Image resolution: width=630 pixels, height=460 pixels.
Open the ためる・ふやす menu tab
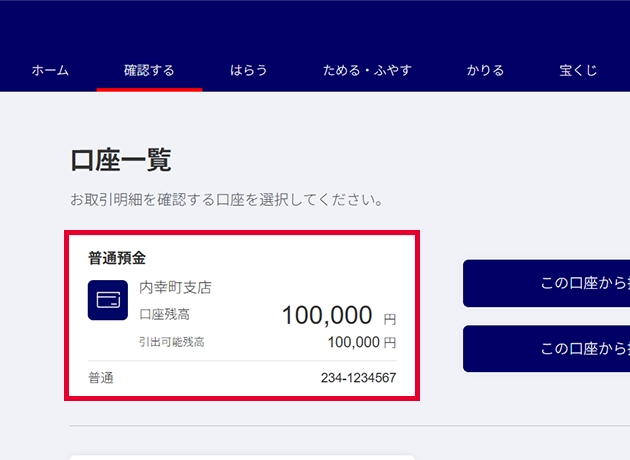367,71
